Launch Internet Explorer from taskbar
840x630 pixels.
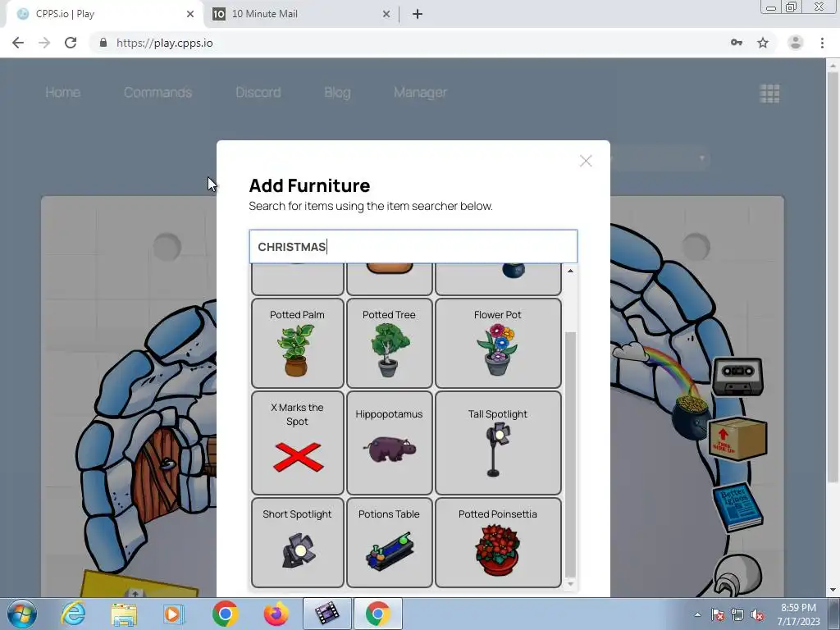tap(73, 614)
